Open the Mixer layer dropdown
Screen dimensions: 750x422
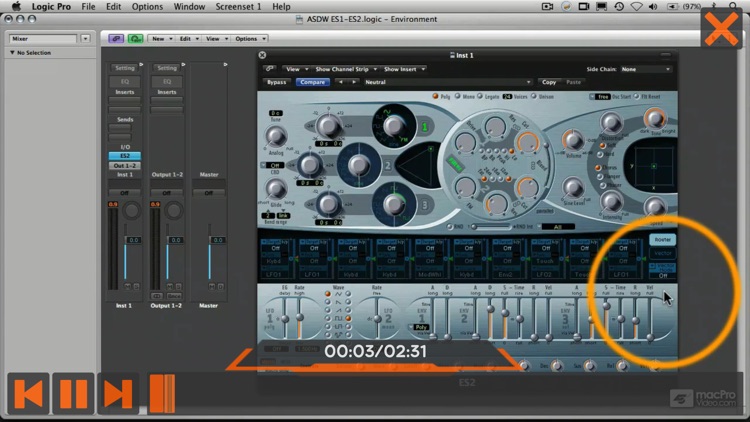click(85, 39)
